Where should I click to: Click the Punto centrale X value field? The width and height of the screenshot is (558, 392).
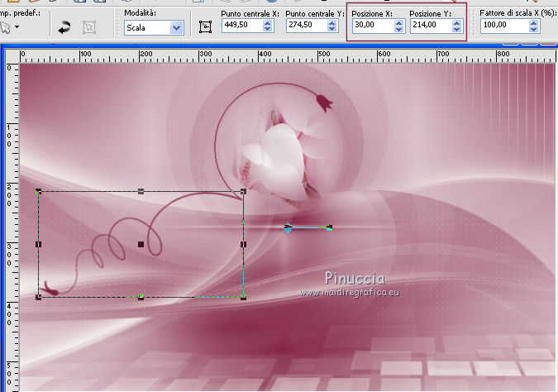[242, 25]
